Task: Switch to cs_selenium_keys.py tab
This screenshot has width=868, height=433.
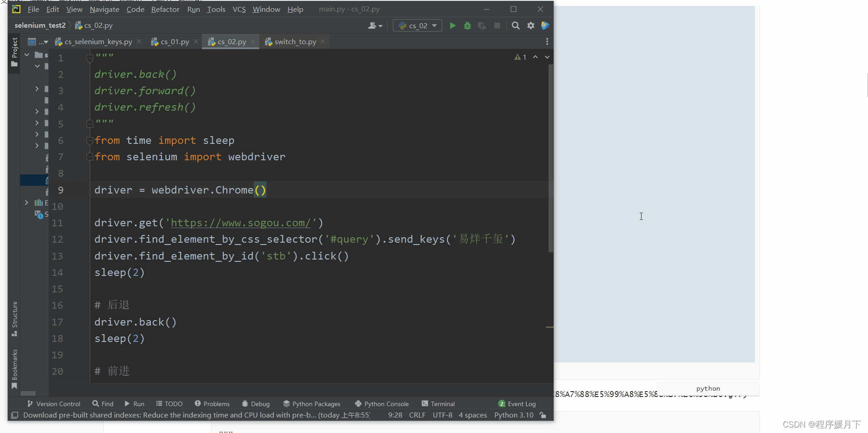Action: pos(98,41)
